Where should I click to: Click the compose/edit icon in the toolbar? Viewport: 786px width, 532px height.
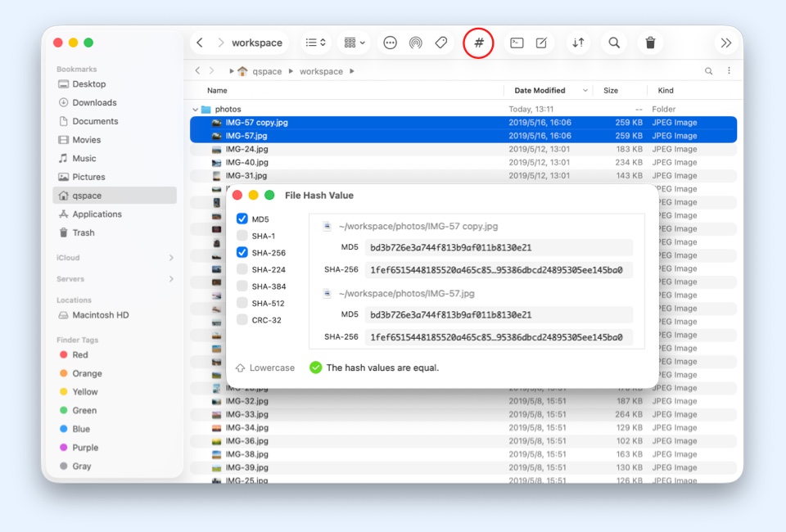click(542, 43)
